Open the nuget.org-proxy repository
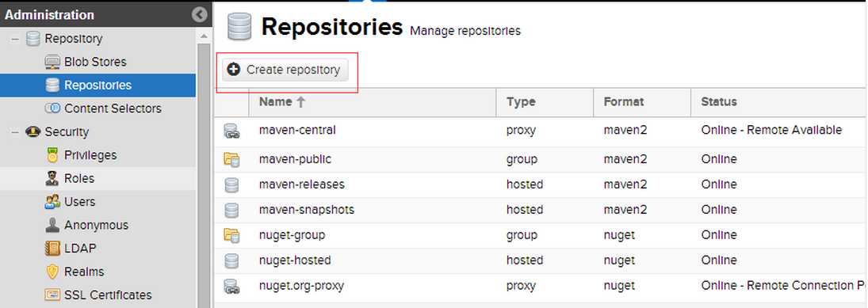The image size is (868, 308). pos(302,287)
